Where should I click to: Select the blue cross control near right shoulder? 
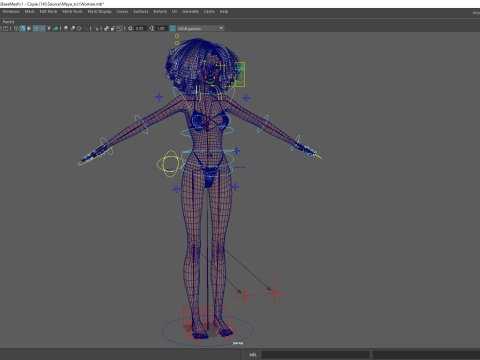click(246, 98)
